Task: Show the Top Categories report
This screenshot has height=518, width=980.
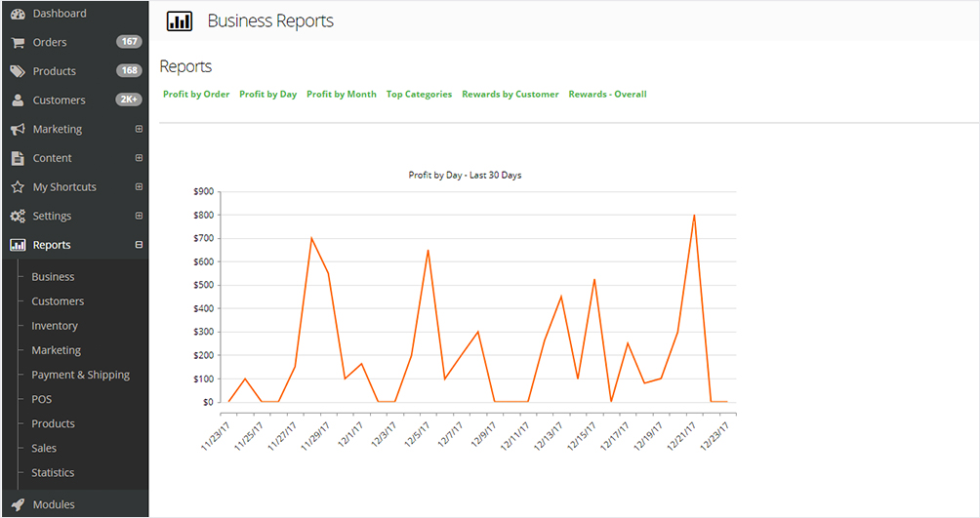Action: (419, 95)
